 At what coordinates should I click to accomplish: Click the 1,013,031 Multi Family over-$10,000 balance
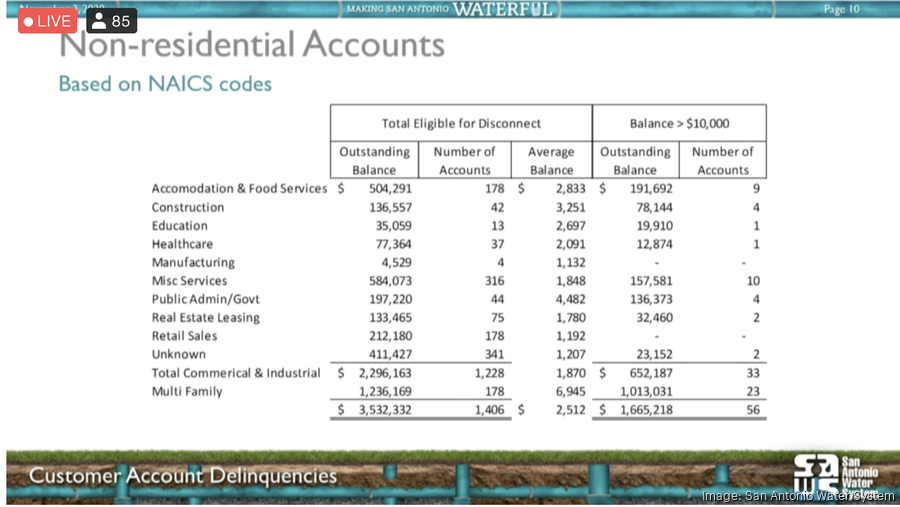(646, 392)
